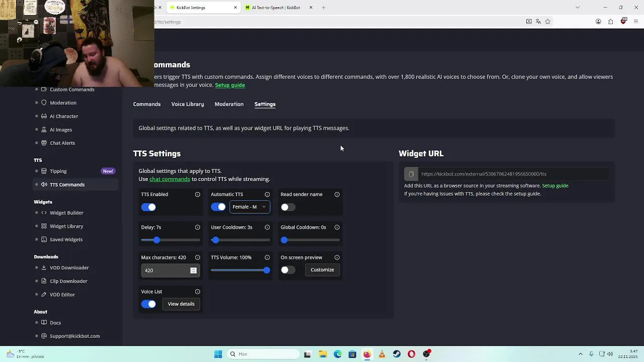
Task: Open the Setup guide link under Widget URL
Action: 555,186
